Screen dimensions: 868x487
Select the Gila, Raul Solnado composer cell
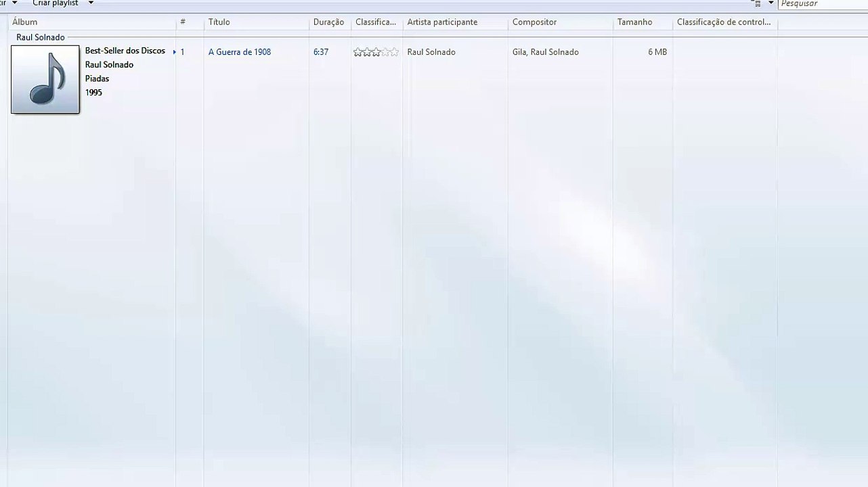546,52
